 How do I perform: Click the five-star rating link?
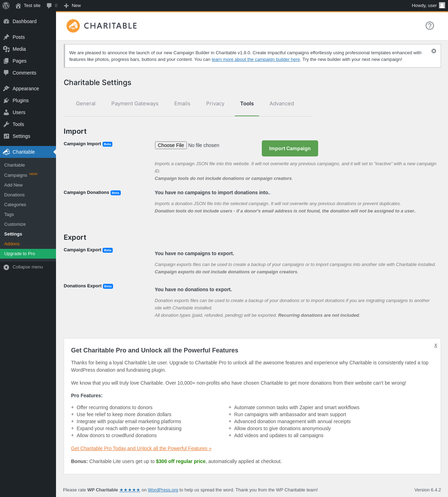[x=130, y=490]
